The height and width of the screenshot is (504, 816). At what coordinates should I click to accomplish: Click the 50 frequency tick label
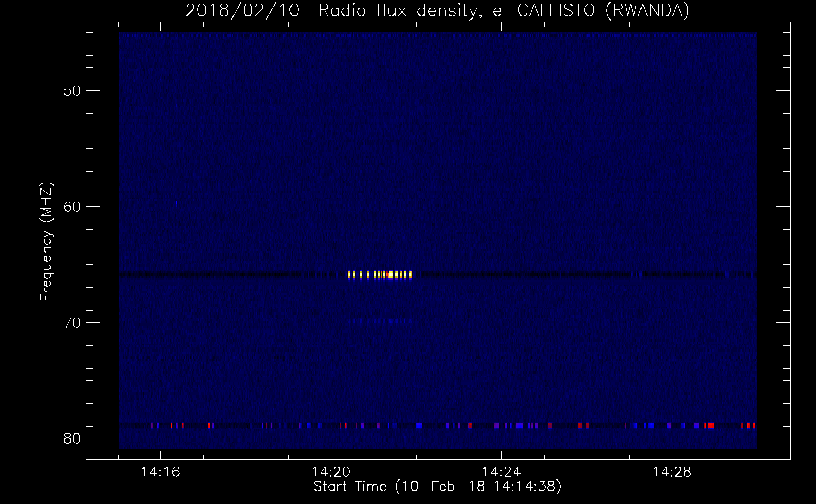[x=73, y=91]
